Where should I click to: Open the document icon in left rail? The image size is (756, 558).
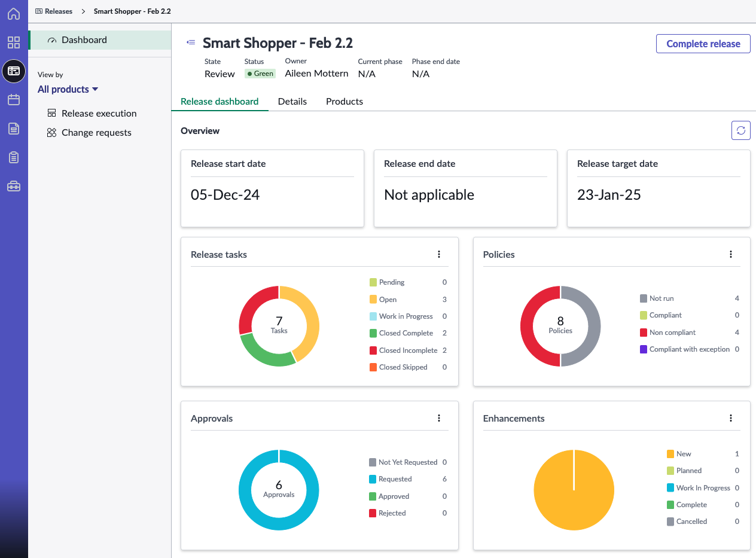(13, 129)
